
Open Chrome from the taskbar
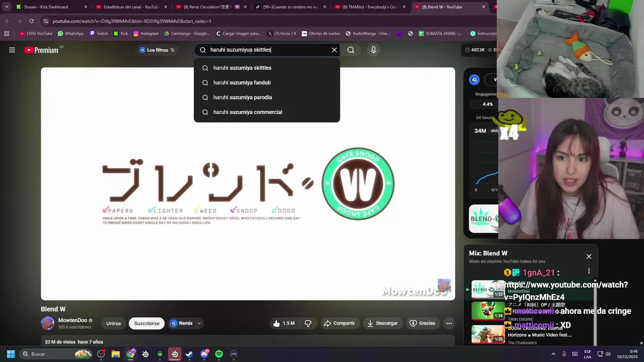pyautogui.click(x=131, y=354)
